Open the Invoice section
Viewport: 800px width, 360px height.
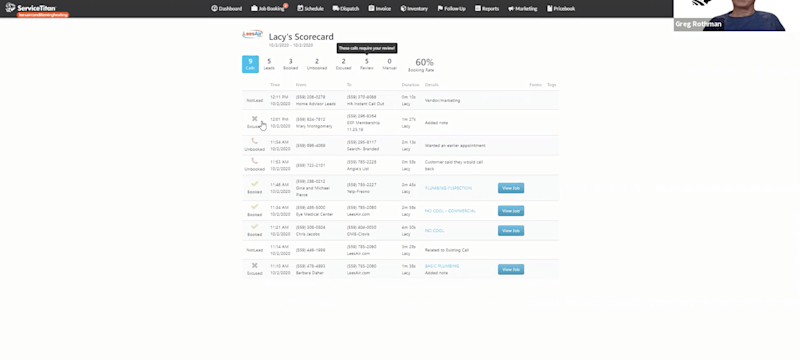coord(380,9)
